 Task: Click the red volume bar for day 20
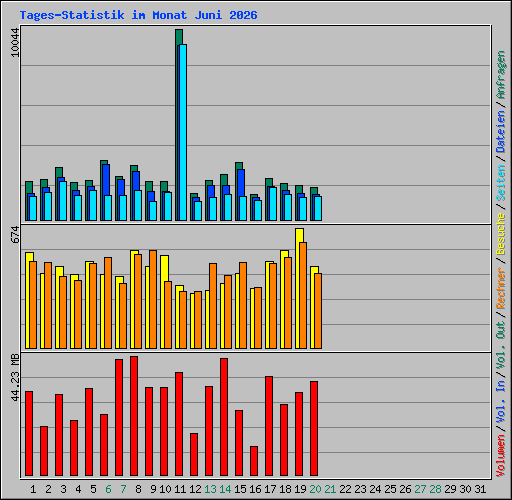(x=314, y=429)
